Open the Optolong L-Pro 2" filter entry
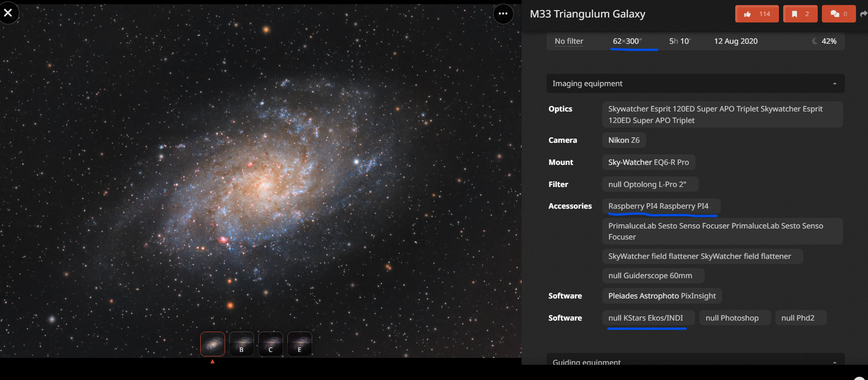Screen dimensions: 868x380 [x=650, y=184]
